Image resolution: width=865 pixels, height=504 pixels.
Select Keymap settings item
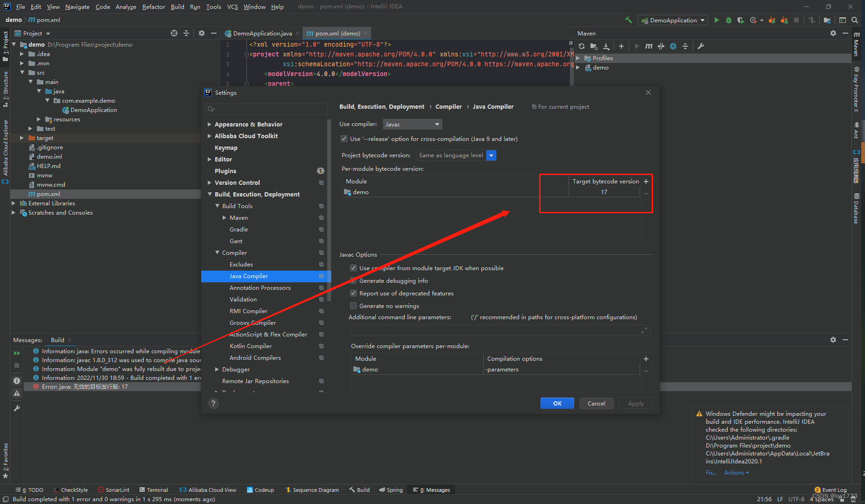[x=226, y=147]
